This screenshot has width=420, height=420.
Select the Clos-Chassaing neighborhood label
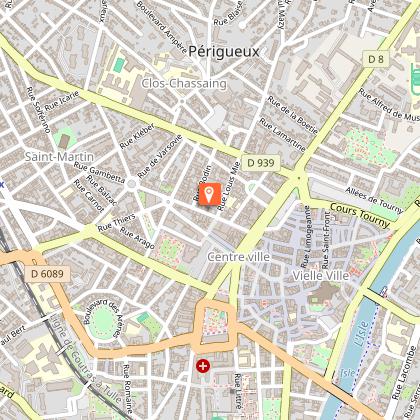coord(184,83)
